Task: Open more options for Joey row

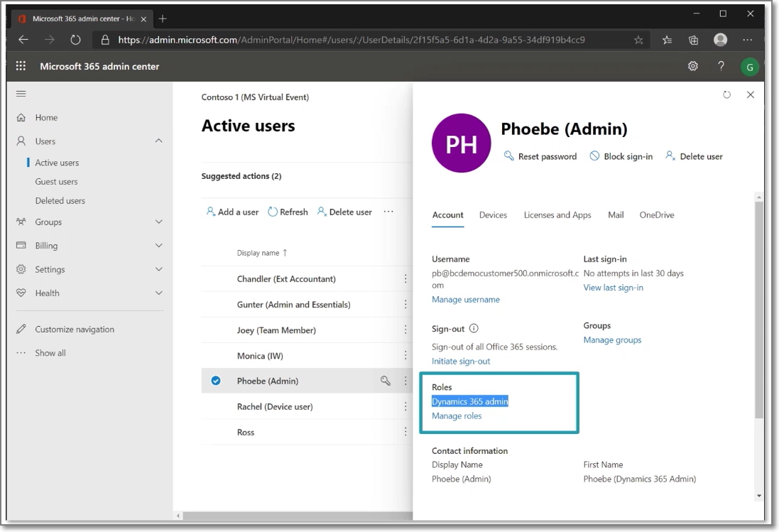Action: [405, 330]
